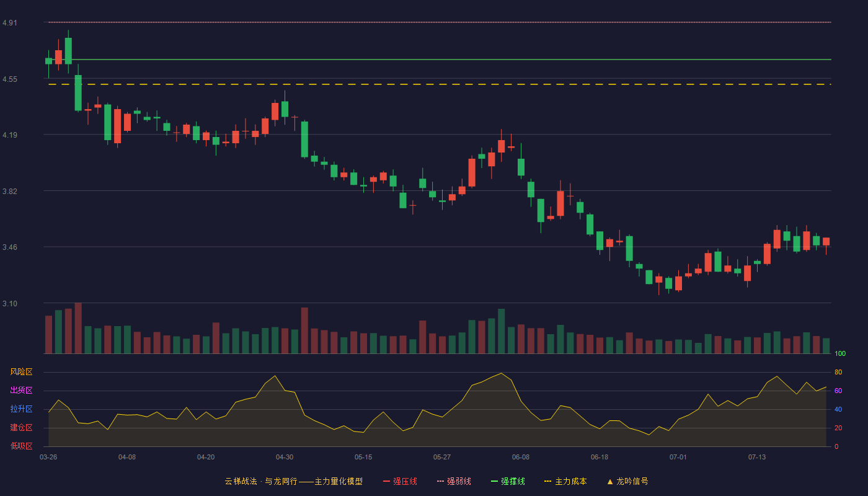Image resolution: width=868 pixels, height=496 pixels.
Task: Click the 4.55 price axis label
Action: (10, 79)
